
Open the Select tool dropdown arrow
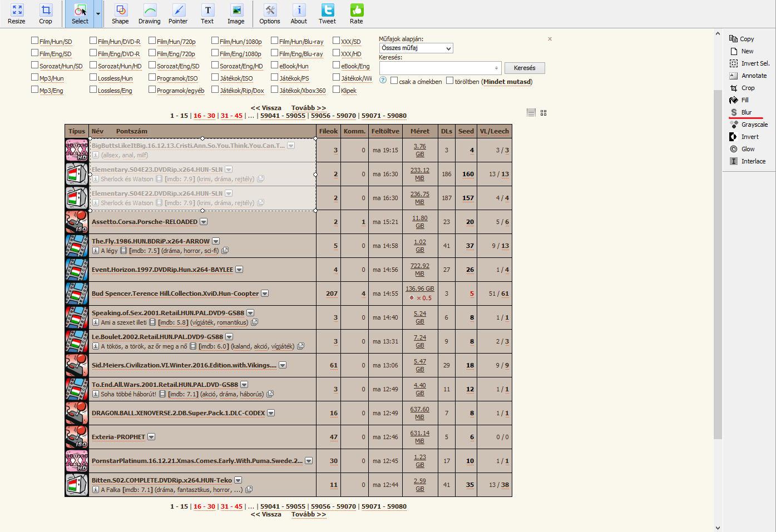click(98, 14)
